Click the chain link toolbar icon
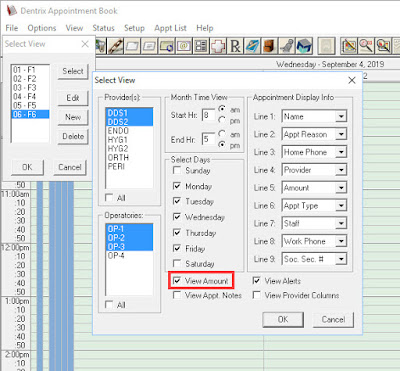Screen dimensions: 400x371 click(115, 46)
